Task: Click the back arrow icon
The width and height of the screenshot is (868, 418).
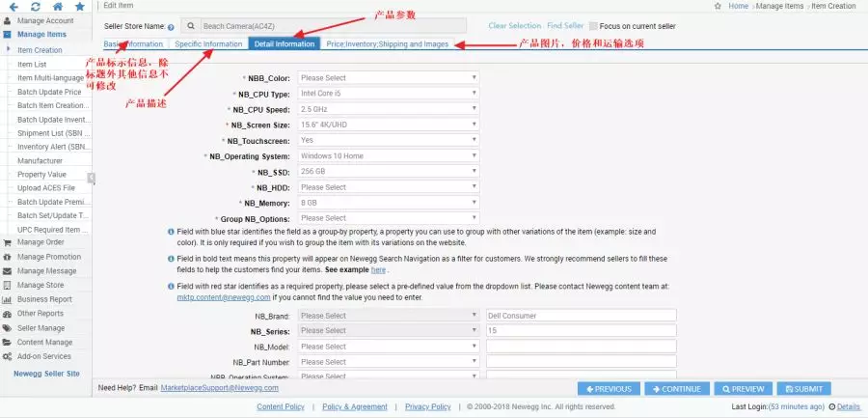Action: [14, 7]
